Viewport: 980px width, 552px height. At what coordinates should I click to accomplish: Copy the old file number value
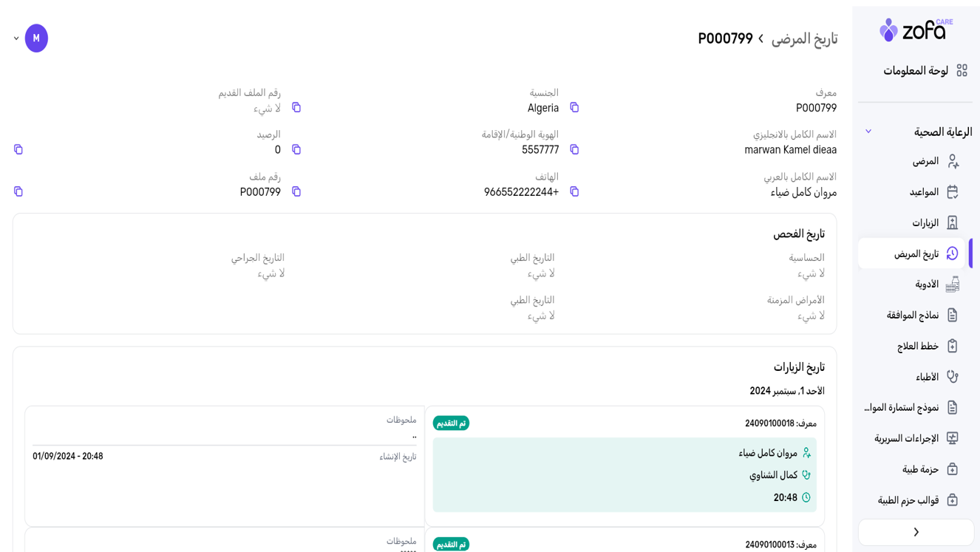[x=296, y=108]
